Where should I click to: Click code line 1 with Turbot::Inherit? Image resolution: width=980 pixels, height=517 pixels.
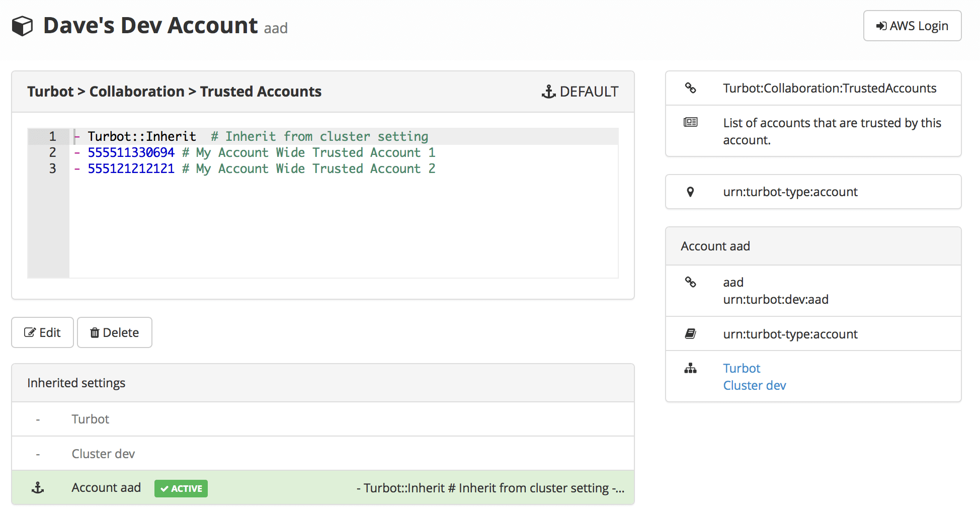coord(344,136)
